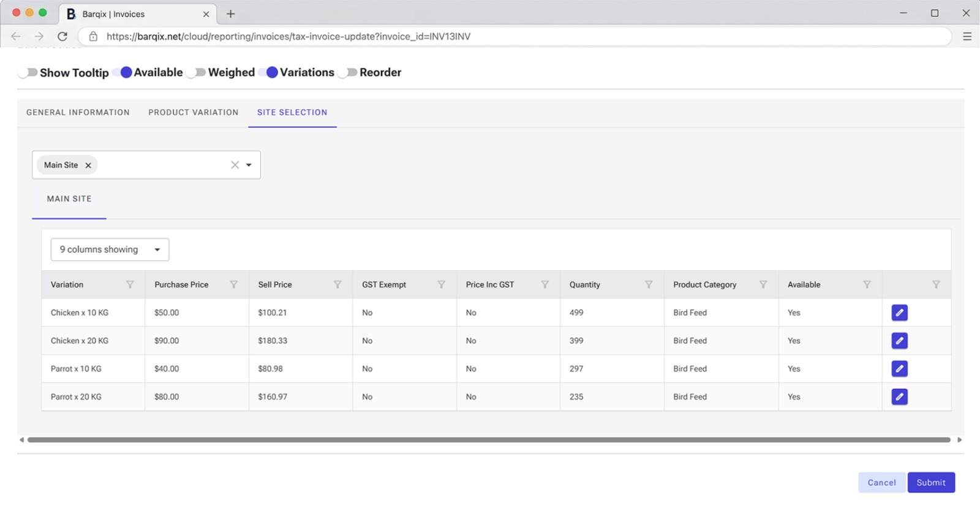980x510 pixels.
Task: Edit the Chicken x 10 KG row
Action: pos(899,313)
